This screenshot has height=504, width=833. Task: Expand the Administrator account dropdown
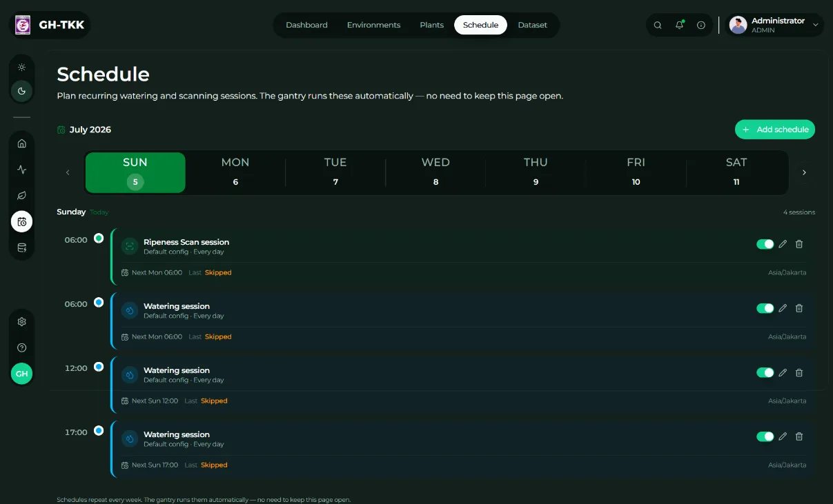pos(816,26)
